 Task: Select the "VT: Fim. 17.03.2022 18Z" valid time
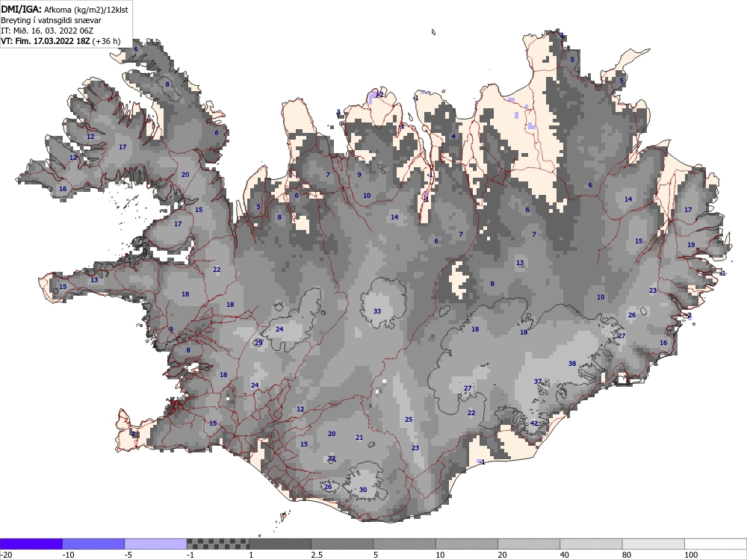[x=46, y=41]
